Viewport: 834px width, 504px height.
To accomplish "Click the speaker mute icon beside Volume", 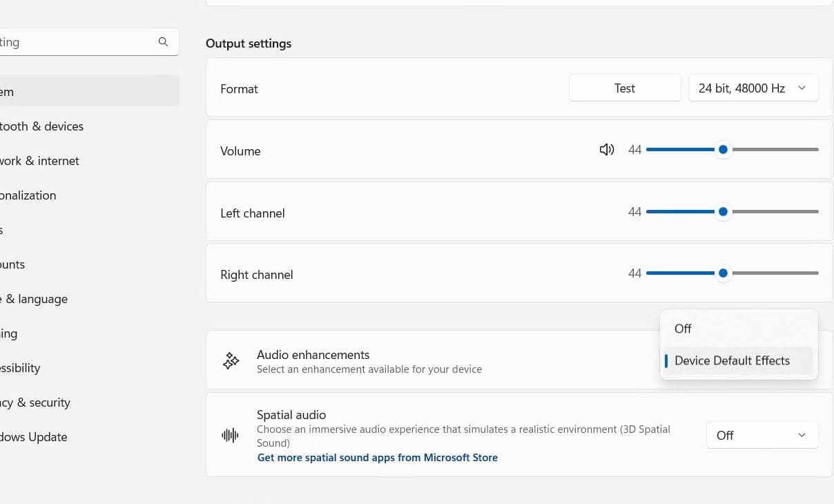I will [607, 150].
